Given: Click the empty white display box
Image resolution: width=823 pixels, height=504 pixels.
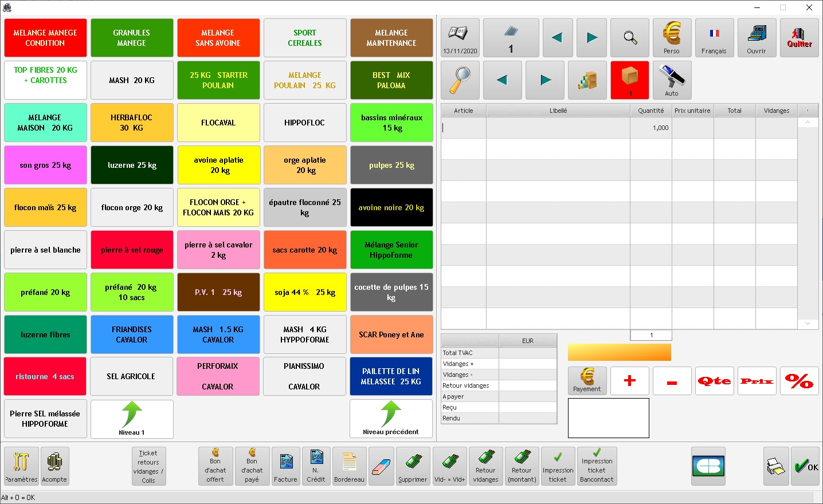Looking at the screenshot, I should (609, 418).
